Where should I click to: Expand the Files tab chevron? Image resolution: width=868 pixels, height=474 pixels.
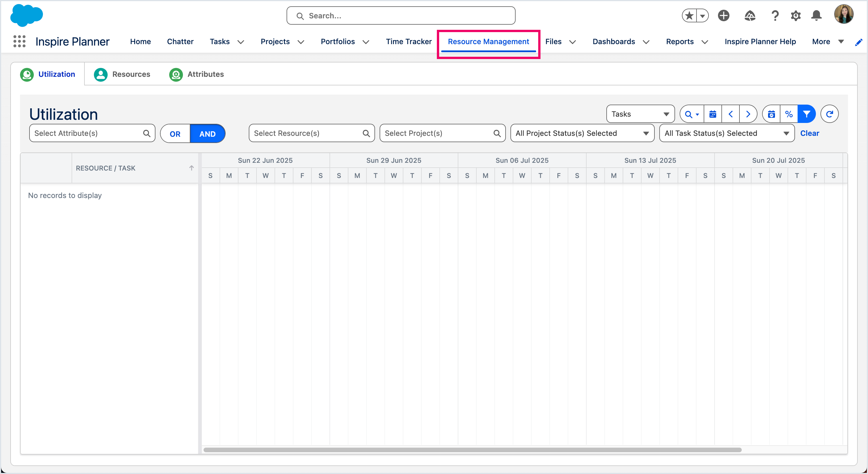pos(573,42)
